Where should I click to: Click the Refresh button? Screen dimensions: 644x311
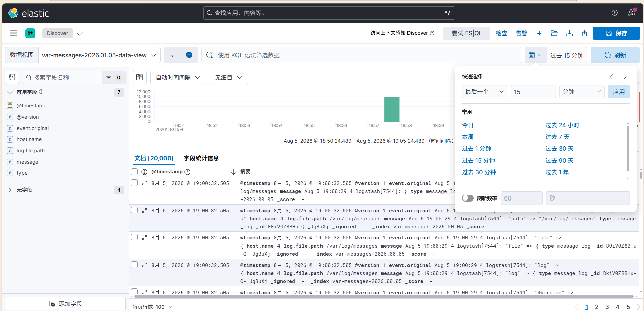click(x=615, y=55)
